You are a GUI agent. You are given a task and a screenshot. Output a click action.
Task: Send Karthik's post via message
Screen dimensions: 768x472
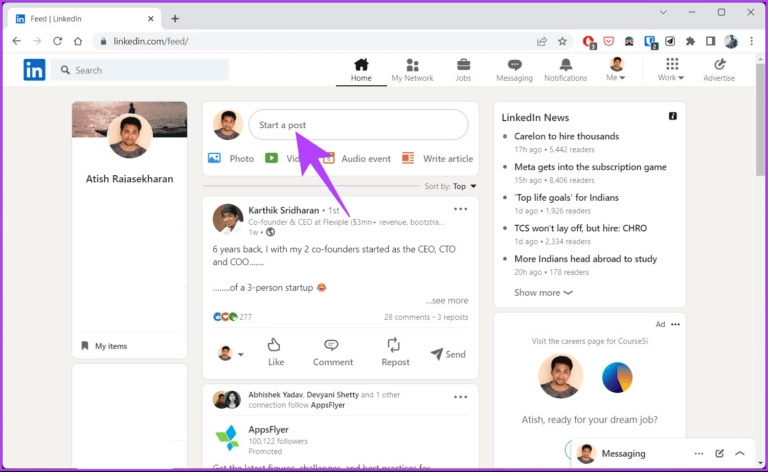[x=448, y=354]
